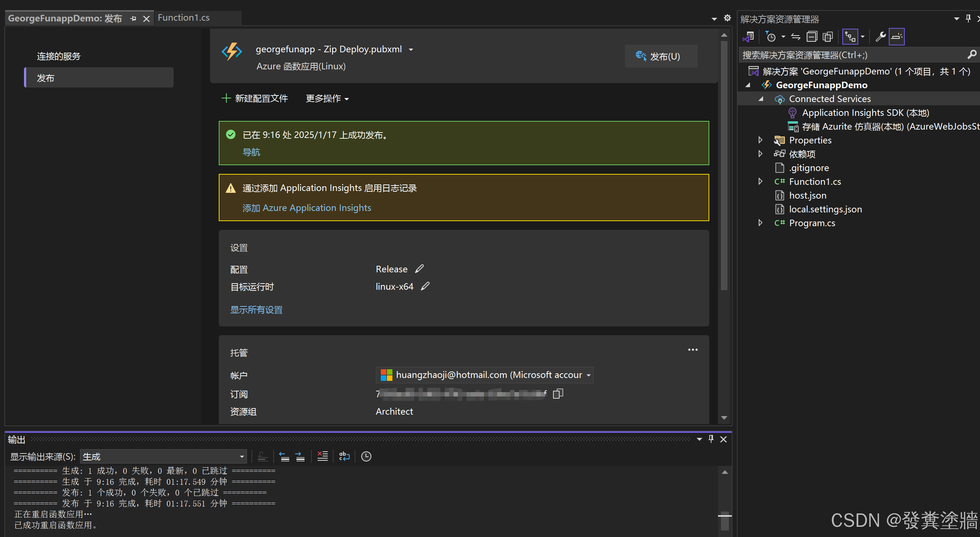The height and width of the screenshot is (537, 980).
Task: Click publish page scroll-down arrow
Action: click(724, 418)
